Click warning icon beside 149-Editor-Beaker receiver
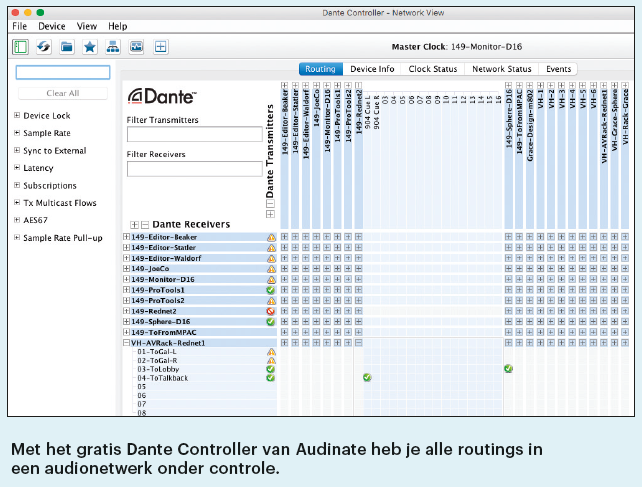Screen dimensions: 642x487 (270, 237)
